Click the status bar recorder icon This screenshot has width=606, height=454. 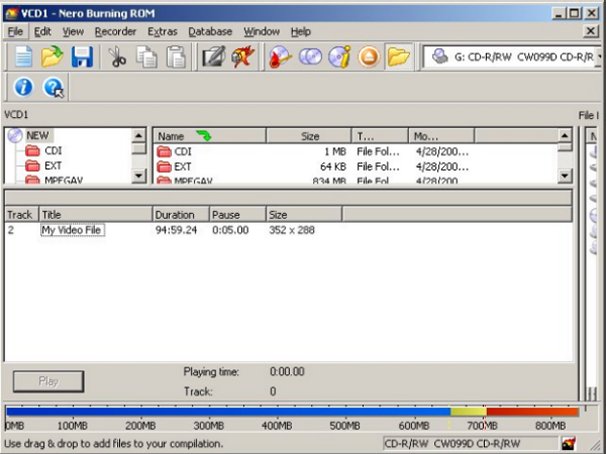pos(568,443)
